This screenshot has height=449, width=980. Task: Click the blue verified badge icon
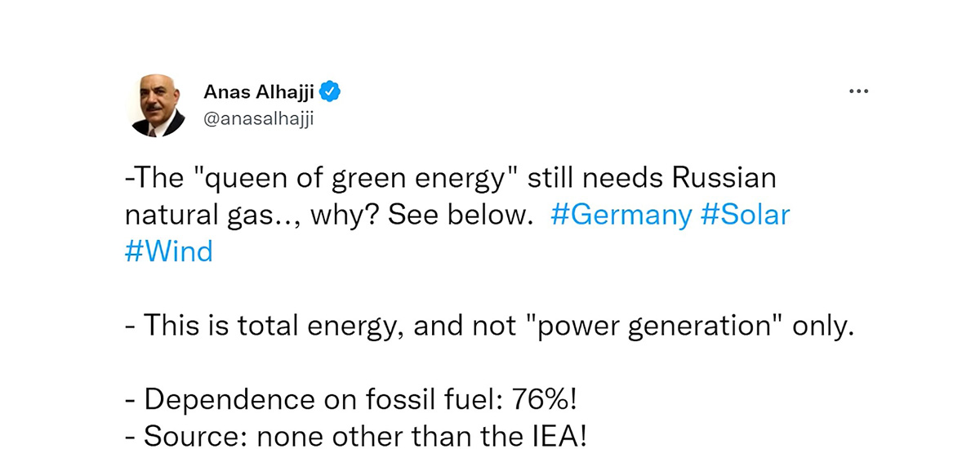tap(329, 92)
